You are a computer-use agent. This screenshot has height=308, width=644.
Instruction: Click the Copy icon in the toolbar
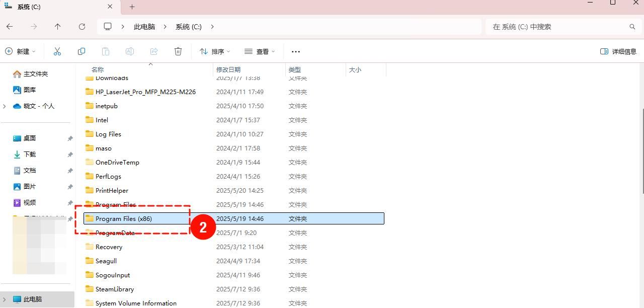click(x=82, y=51)
